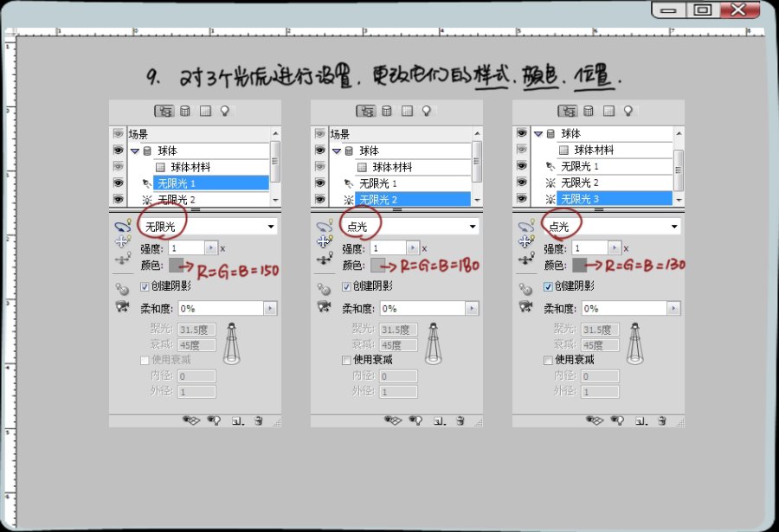Enable 使用衰减 checkbox in middle panel
Screen dimensions: 779x532
[x=346, y=360]
